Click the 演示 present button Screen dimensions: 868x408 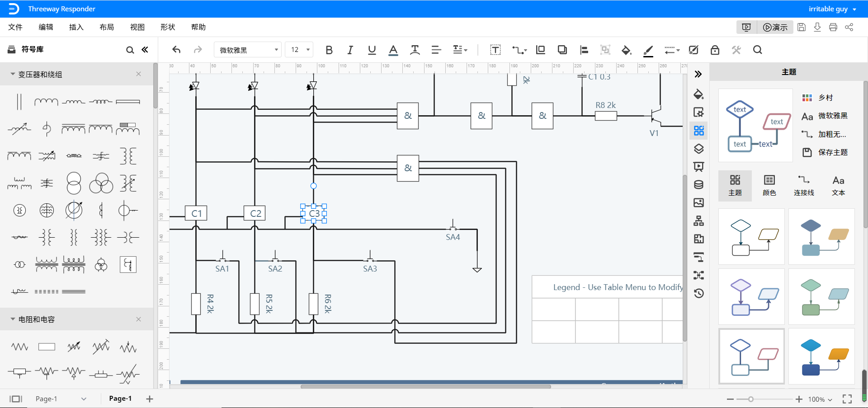775,27
